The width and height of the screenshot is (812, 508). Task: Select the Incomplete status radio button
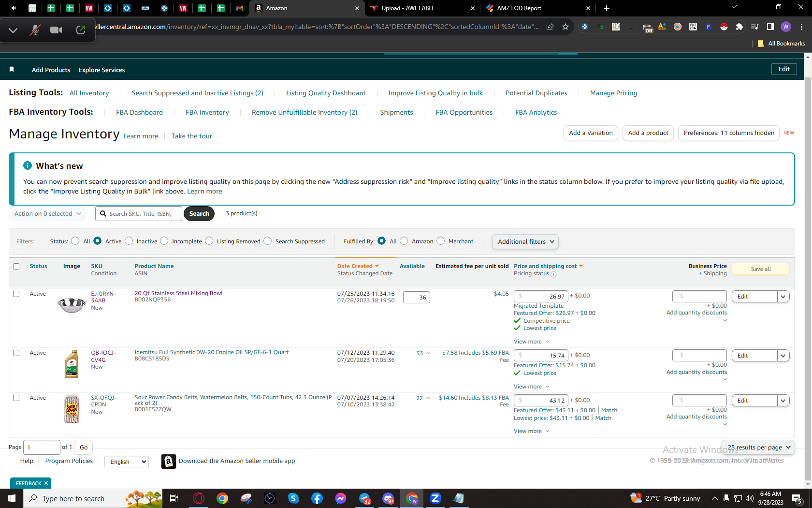click(x=164, y=241)
